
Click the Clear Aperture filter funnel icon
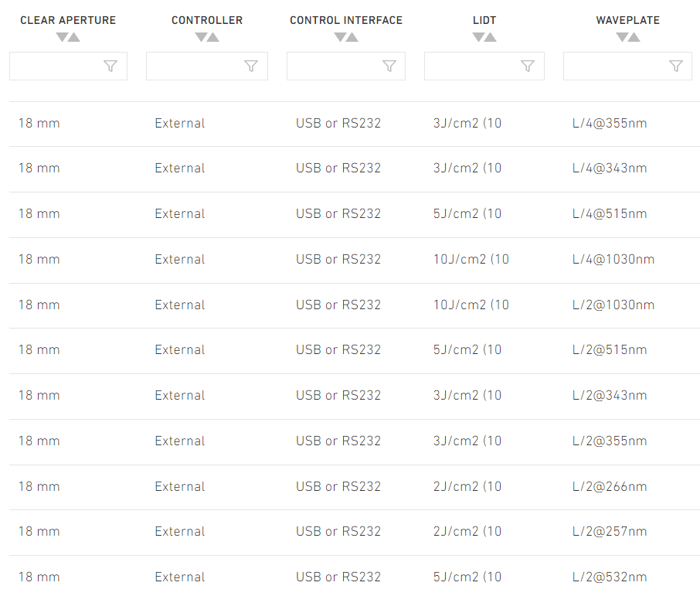coord(110,66)
